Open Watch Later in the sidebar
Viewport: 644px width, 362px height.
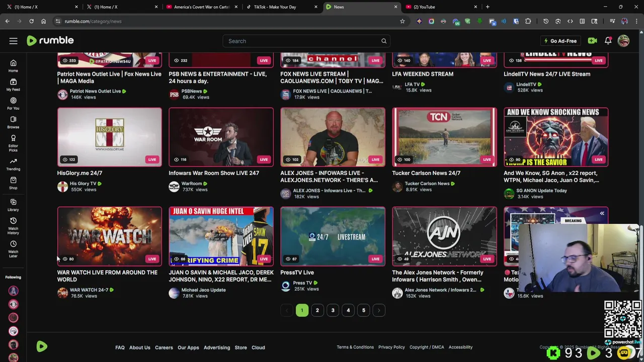(x=13, y=249)
